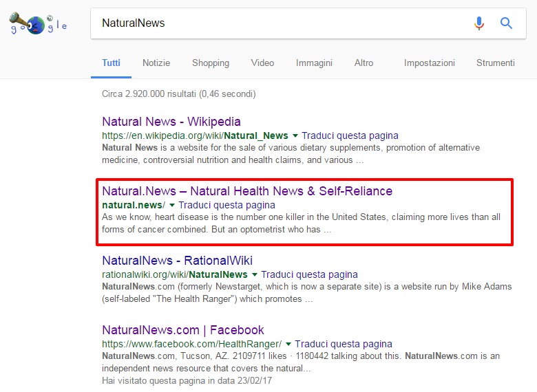Expand arrow beside Wikipedia URL
The width and height of the screenshot is (537, 392).
(x=295, y=135)
